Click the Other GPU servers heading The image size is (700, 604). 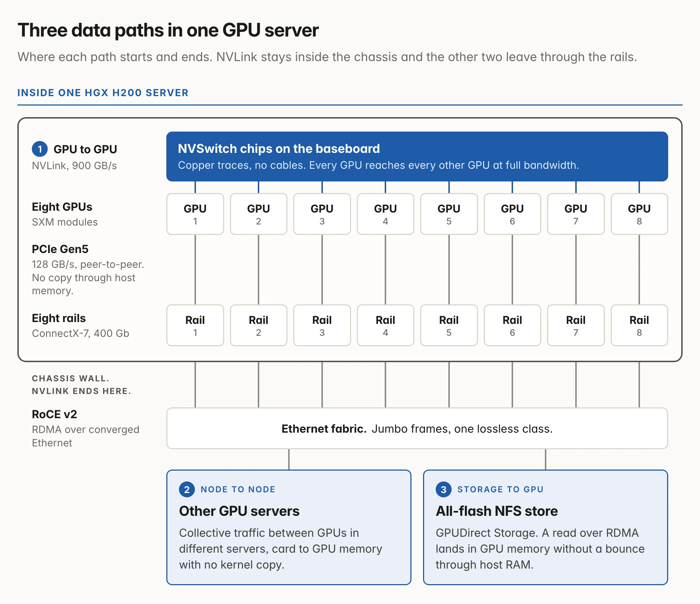point(239,511)
